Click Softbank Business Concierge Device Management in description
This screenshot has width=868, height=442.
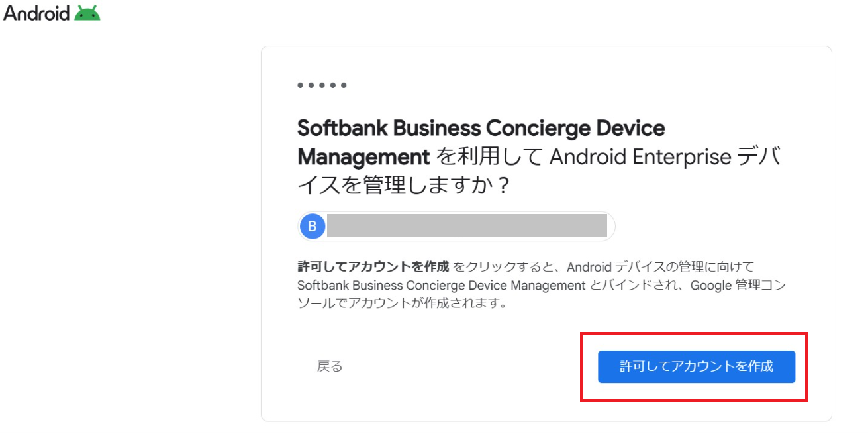[442, 286]
